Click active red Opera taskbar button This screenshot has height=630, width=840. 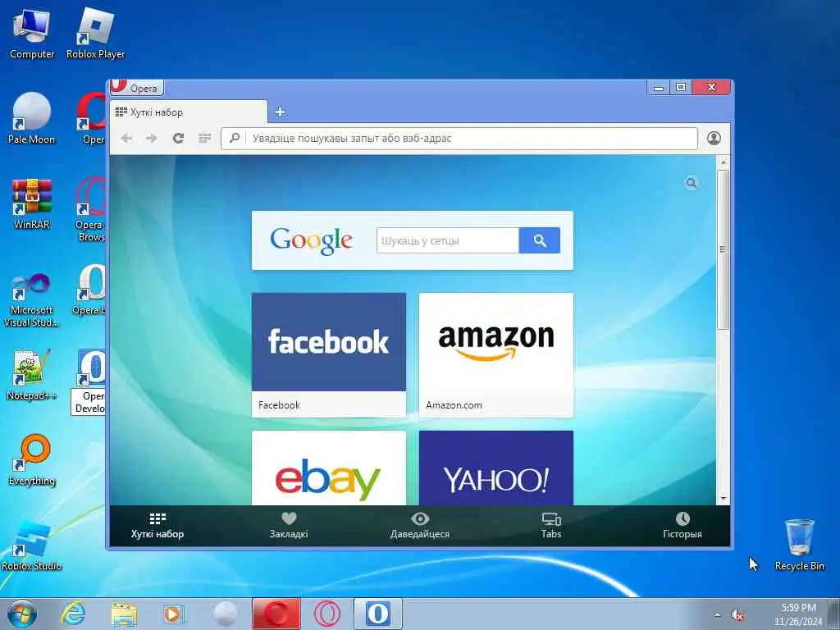pos(276,614)
